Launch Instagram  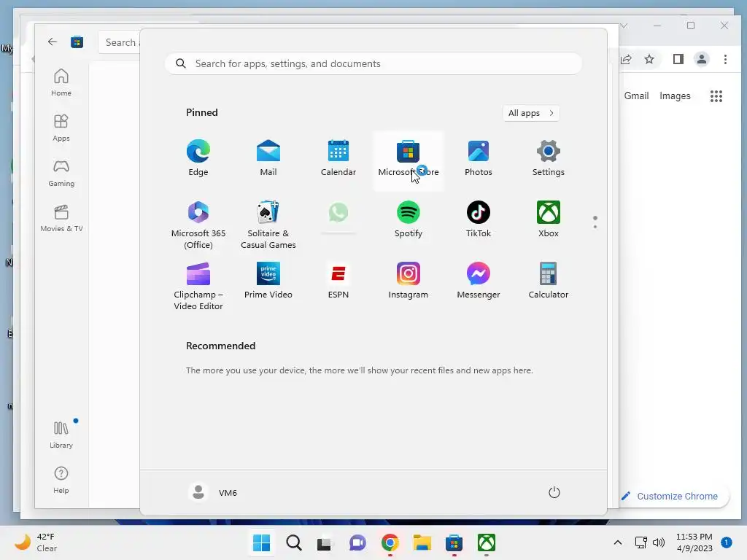point(409,281)
